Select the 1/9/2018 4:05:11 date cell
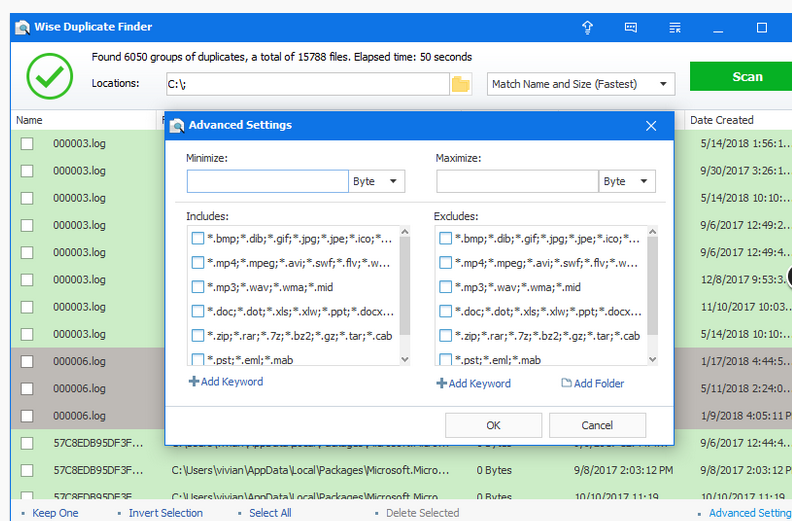This screenshot has height=521, width=792. pos(746,416)
